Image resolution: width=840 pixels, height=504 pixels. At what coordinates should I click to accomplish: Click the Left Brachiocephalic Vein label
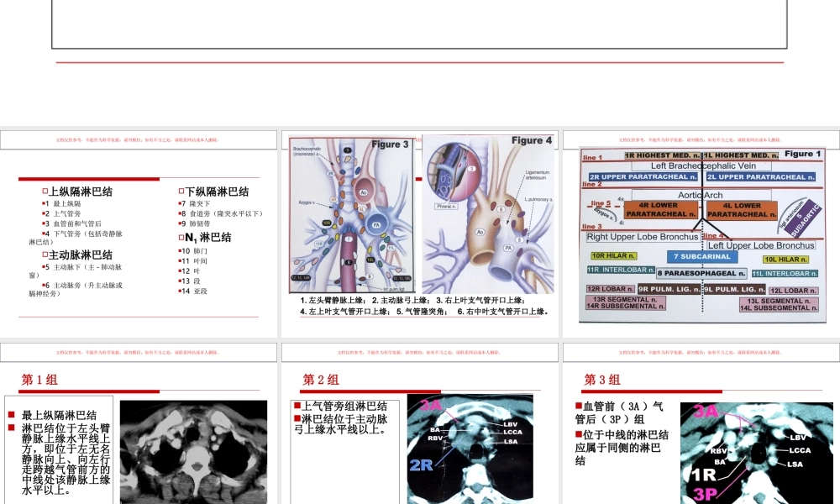[x=703, y=166]
